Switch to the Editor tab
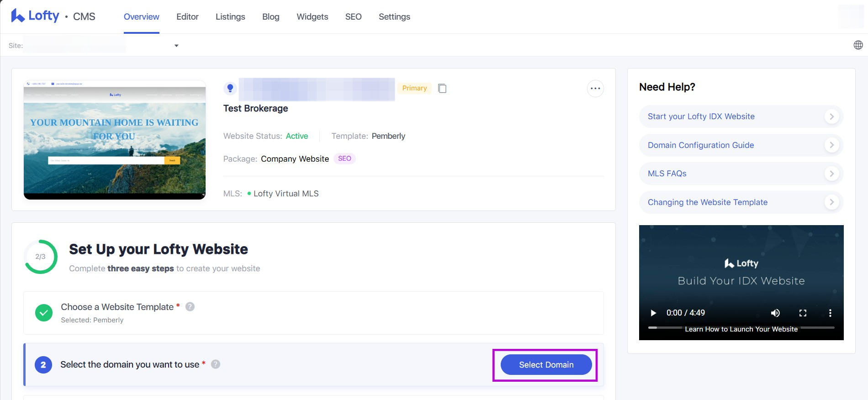The image size is (868, 400). coord(187,17)
